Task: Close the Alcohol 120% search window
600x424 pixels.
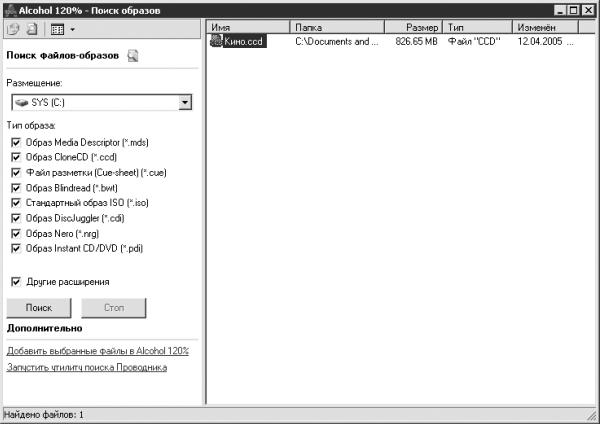Action: [x=588, y=10]
